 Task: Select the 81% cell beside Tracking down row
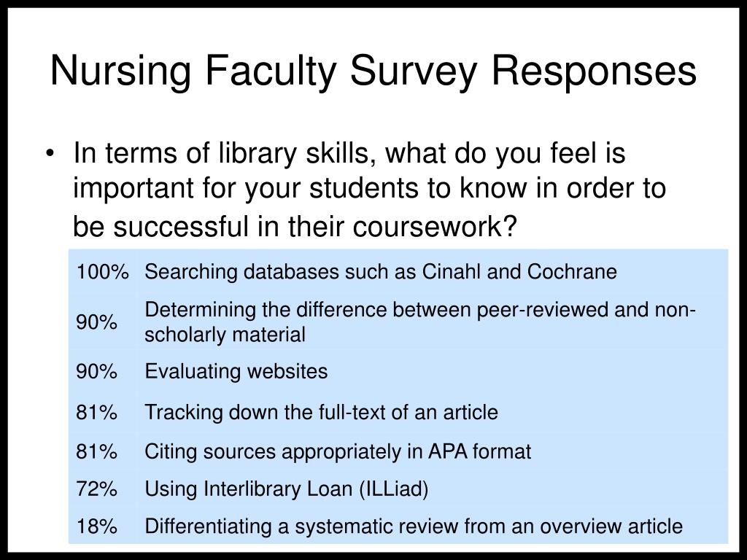97,412
